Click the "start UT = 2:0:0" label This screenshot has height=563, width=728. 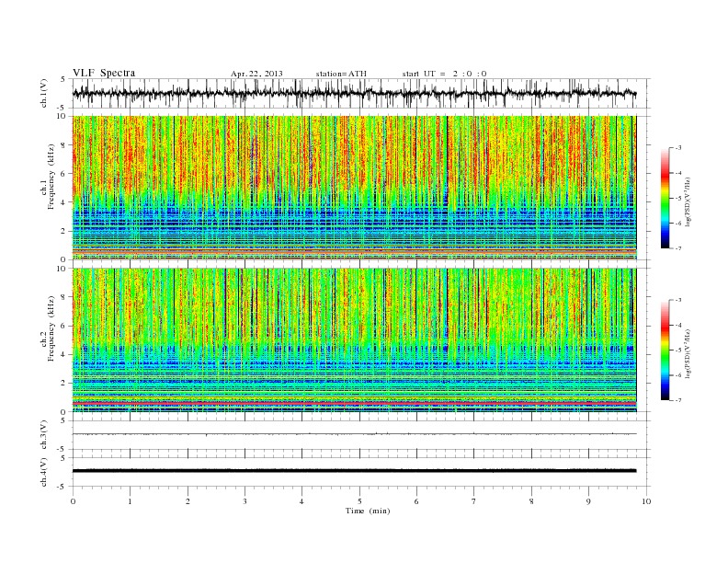[x=444, y=74]
